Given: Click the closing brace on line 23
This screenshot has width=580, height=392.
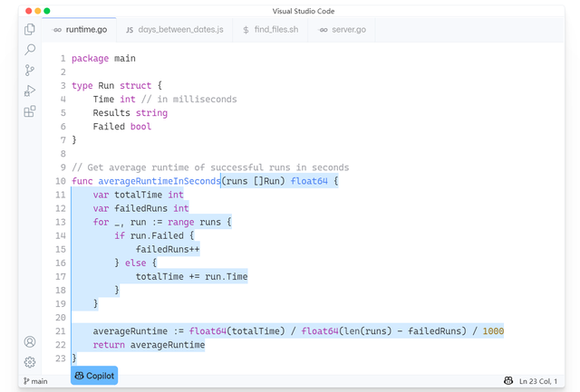Looking at the screenshot, I should (x=74, y=359).
